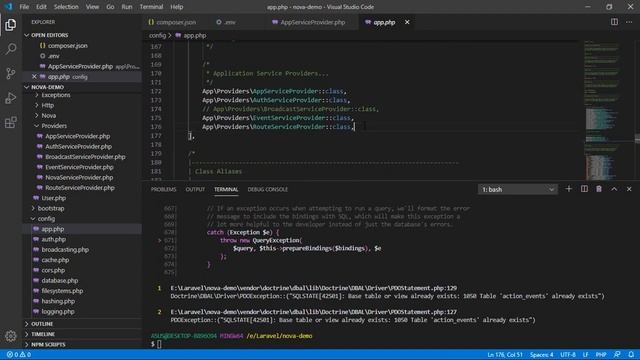
Task: Open the Go menu
Action: pyautogui.click(x=110, y=7)
